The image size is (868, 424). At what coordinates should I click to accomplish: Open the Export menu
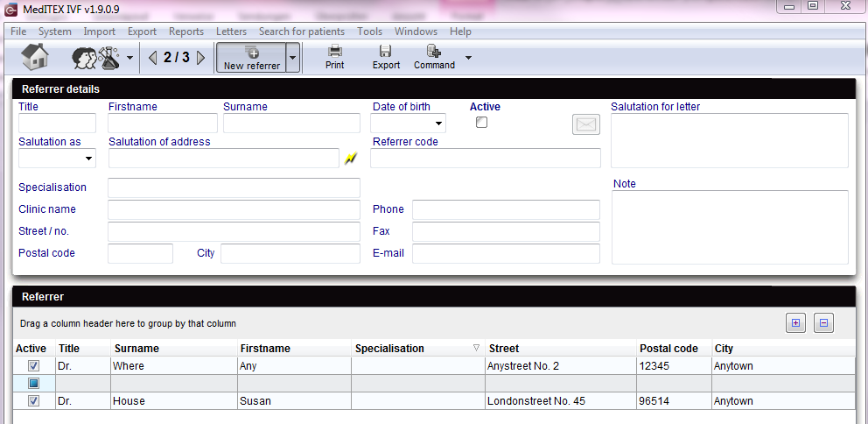(143, 32)
